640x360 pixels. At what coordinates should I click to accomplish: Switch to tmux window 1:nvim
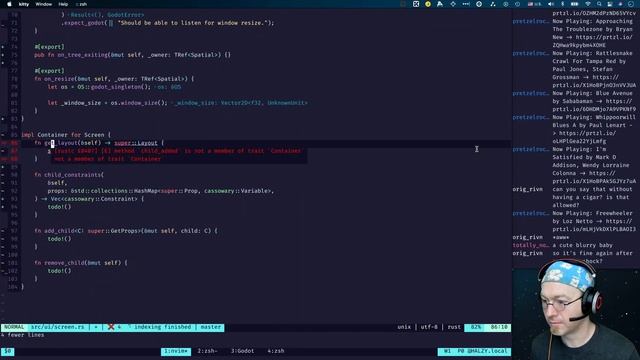coord(176,351)
